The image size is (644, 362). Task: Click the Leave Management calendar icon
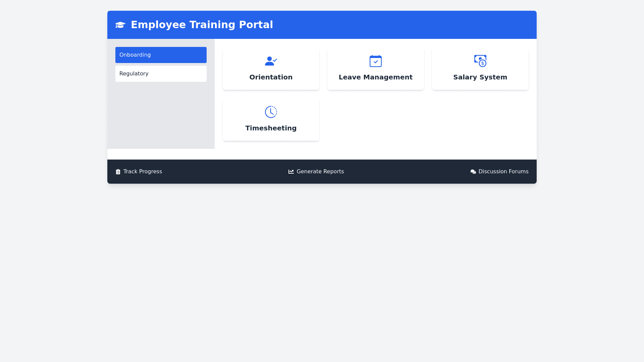point(375,61)
